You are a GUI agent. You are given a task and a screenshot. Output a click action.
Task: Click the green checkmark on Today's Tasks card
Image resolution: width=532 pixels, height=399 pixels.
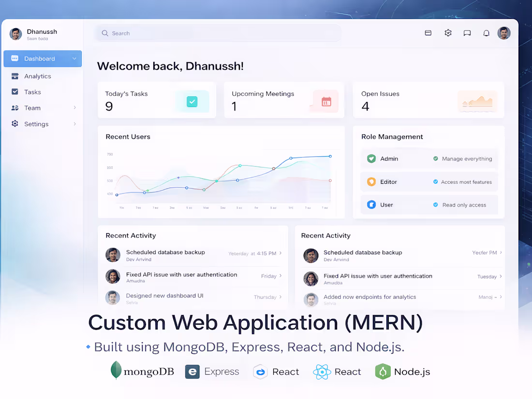click(x=192, y=102)
